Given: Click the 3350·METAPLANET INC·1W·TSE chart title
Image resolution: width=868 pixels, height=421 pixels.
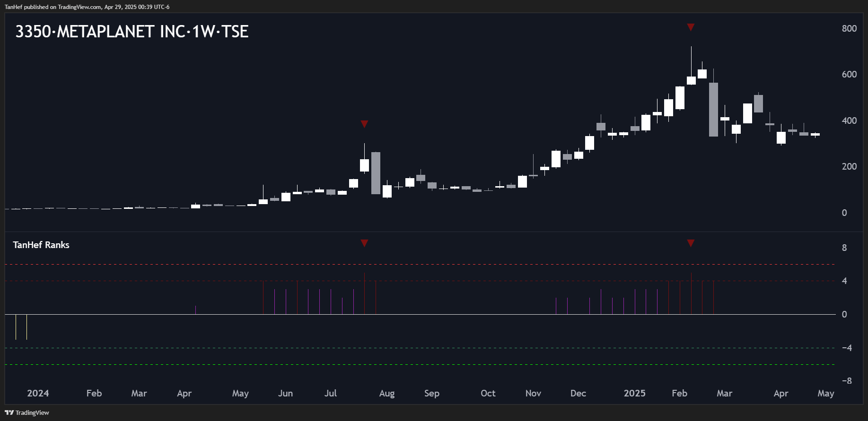Looking at the screenshot, I should (132, 32).
